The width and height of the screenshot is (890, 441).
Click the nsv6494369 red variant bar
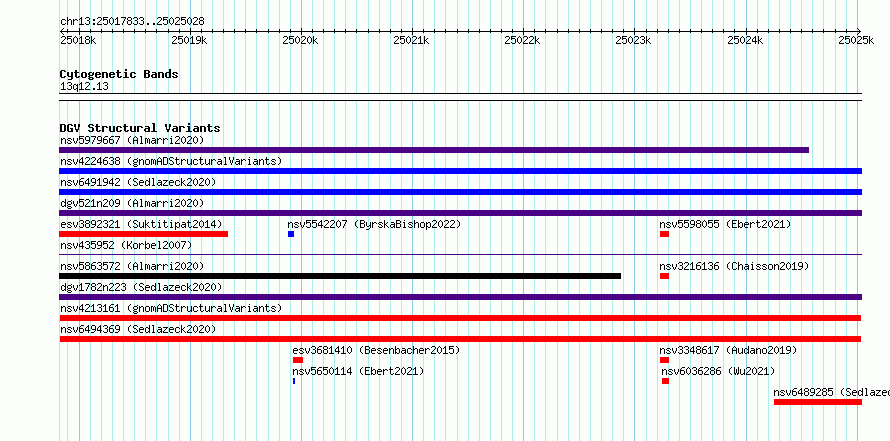[x=460, y=339]
